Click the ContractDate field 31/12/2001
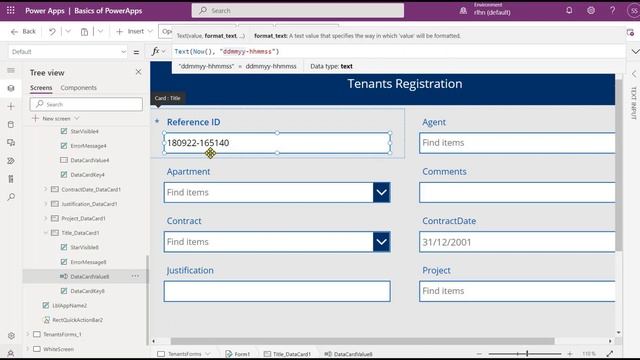The height and width of the screenshot is (360, 640). coord(517,242)
